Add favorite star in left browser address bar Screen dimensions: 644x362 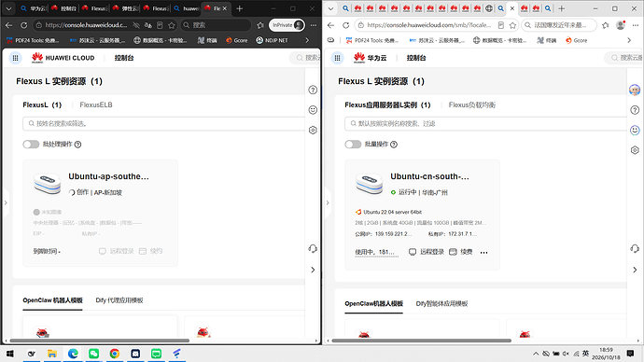pyautogui.click(x=172, y=25)
